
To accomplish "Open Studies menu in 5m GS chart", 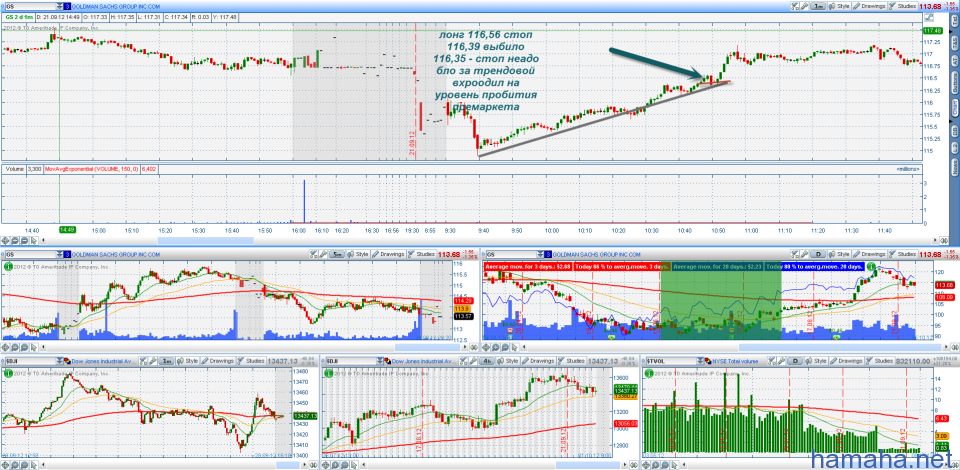I will 421,253.
